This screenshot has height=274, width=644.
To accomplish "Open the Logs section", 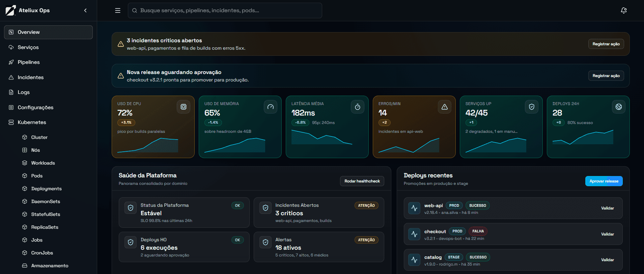I will point(48,92).
